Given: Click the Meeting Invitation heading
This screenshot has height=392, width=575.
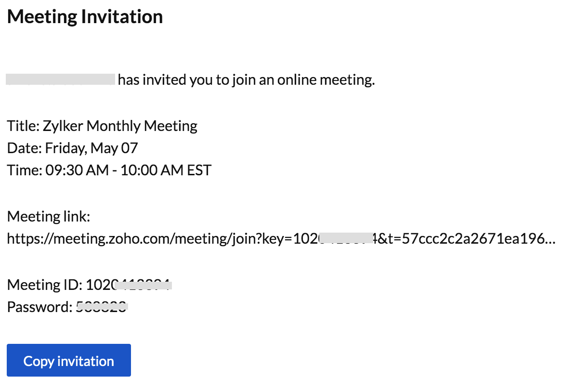Looking at the screenshot, I should pyautogui.click(x=85, y=17).
